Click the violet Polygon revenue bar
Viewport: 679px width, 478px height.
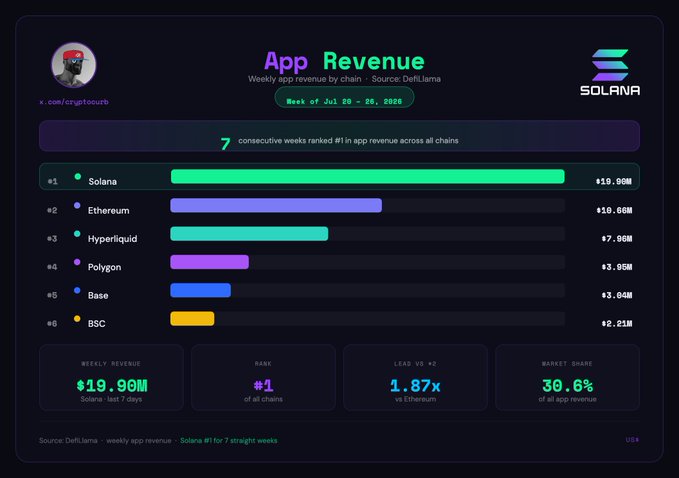pos(210,262)
